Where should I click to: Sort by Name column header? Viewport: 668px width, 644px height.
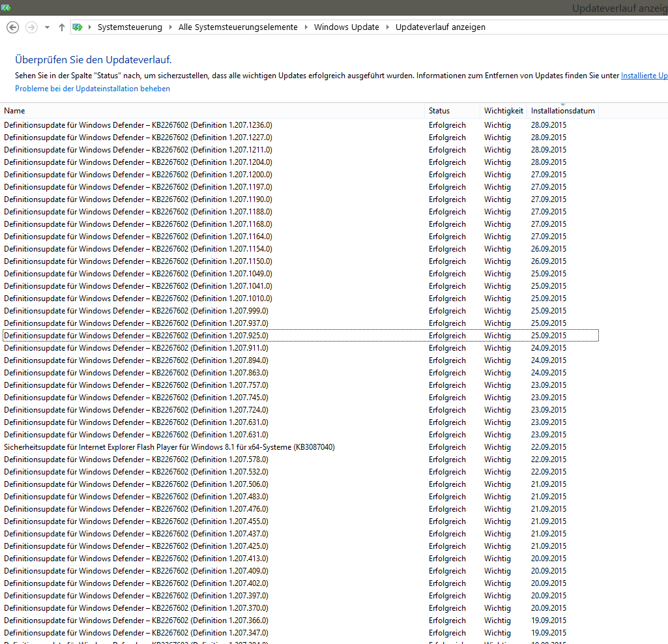(x=212, y=111)
